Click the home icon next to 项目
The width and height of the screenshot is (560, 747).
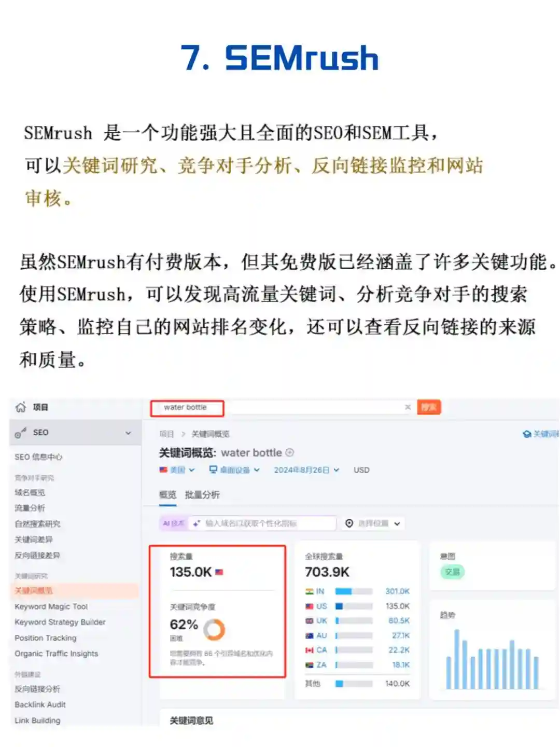(21, 407)
